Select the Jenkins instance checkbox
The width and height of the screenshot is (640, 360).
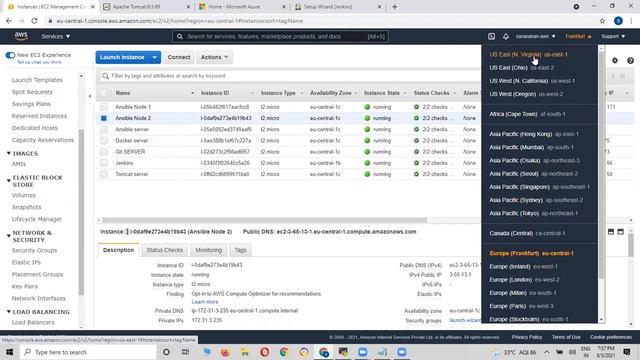click(x=104, y=163)
